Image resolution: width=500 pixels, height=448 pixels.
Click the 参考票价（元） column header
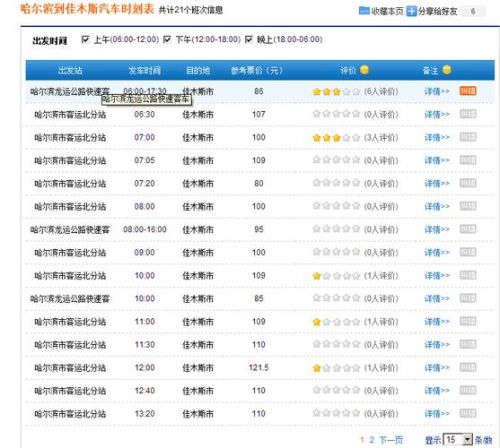257,70
